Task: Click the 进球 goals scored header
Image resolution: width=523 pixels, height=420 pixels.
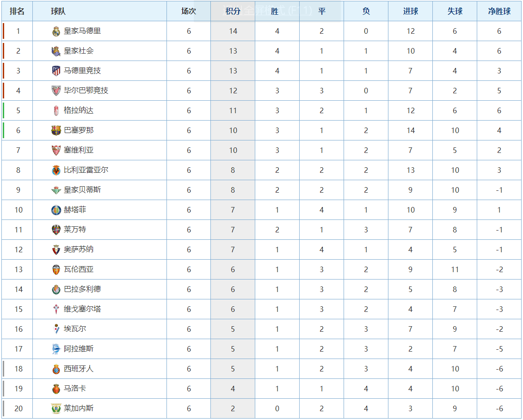Action: click(x=410, y=11)
